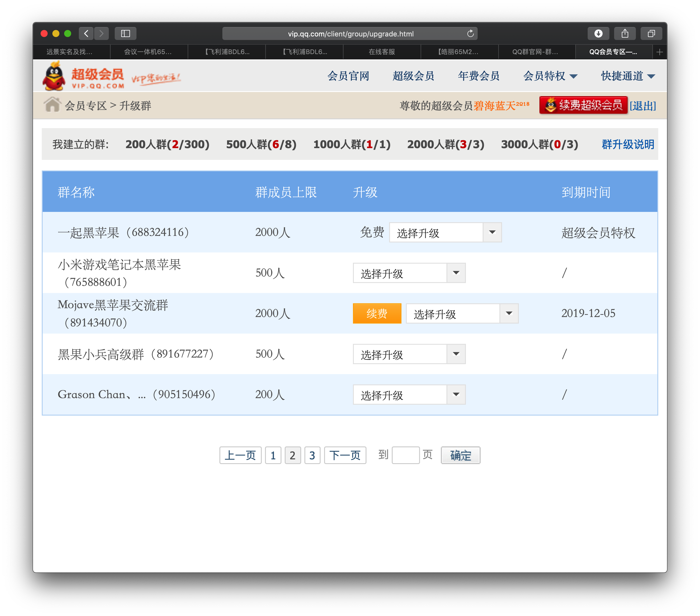This screenshot has width=700, height=616.
Task: Click the QQ penguin 超级会员 logo
Action: 83,76
